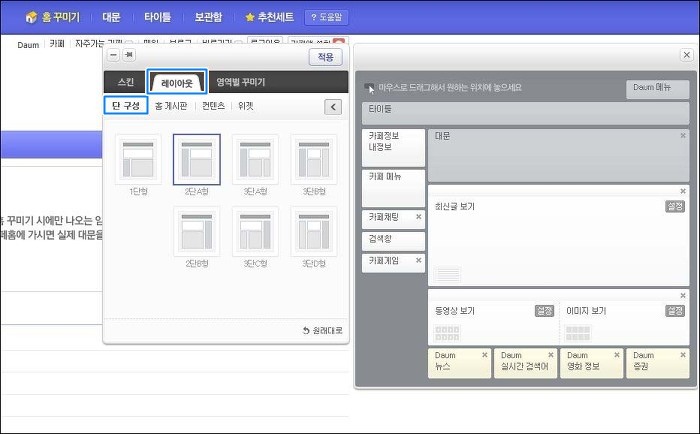
Task: Click the Daum 실시간 검색어 widget text
Action: point(525,361)
